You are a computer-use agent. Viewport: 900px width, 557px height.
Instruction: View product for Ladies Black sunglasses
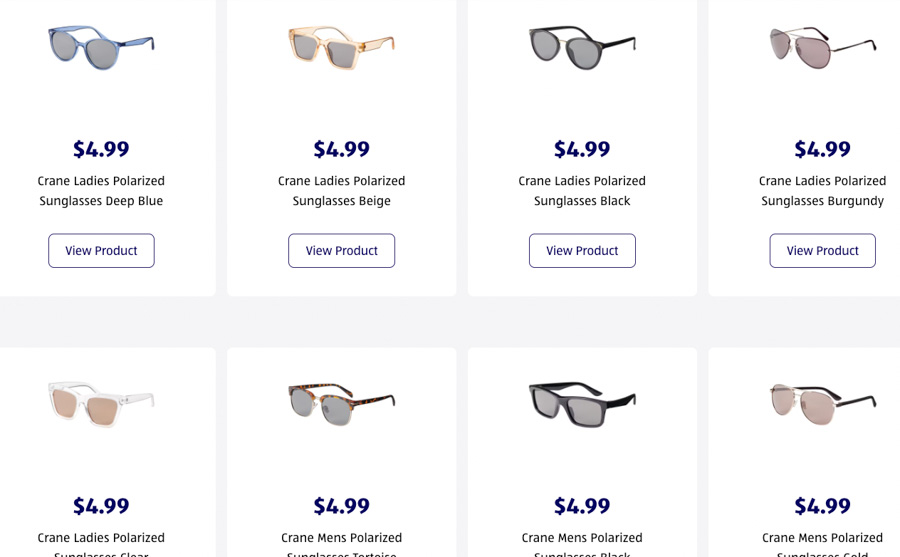pyautogui.click(x=582, y=251)
